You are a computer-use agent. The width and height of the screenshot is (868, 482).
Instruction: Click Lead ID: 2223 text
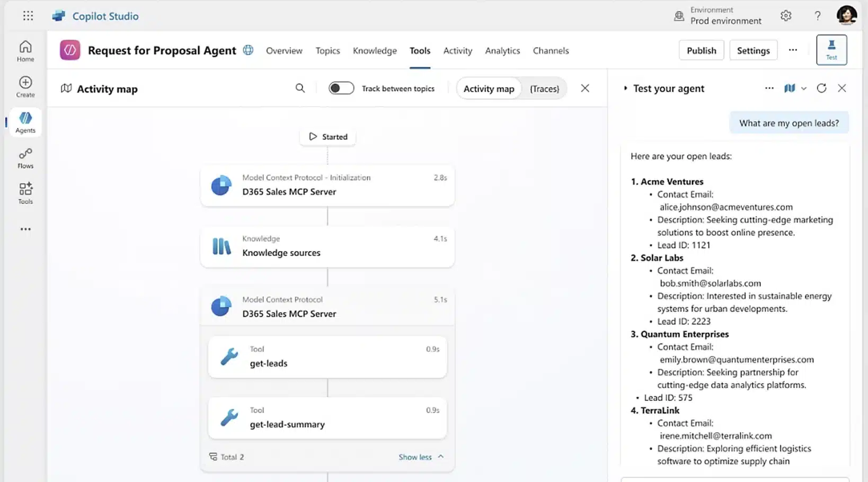(684, 322)
